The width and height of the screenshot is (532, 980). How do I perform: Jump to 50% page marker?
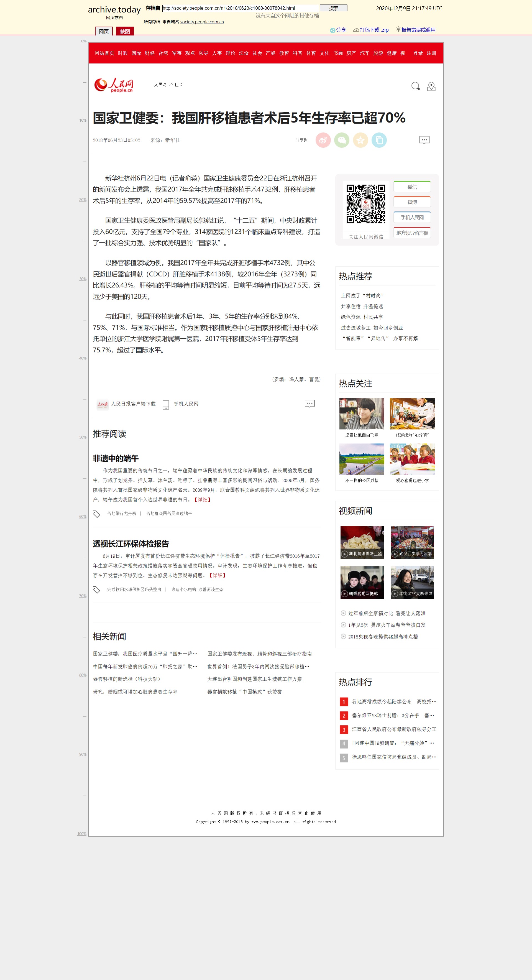tap(83, 437)
